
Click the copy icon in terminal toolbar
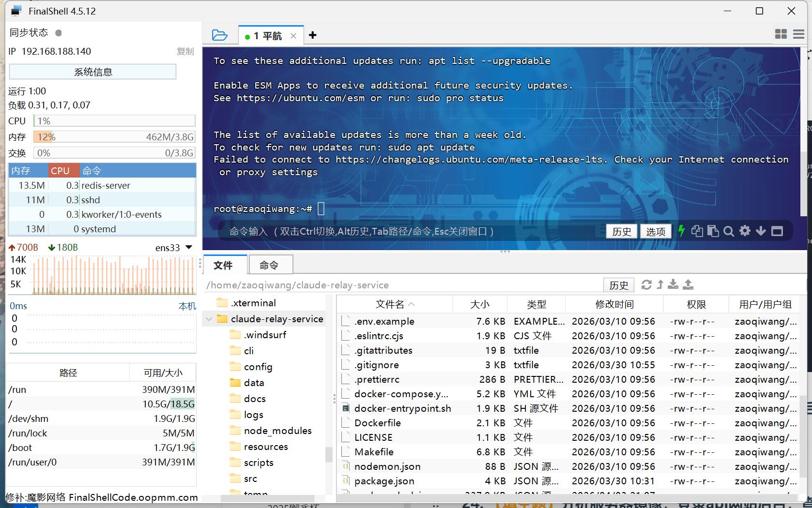697,231
